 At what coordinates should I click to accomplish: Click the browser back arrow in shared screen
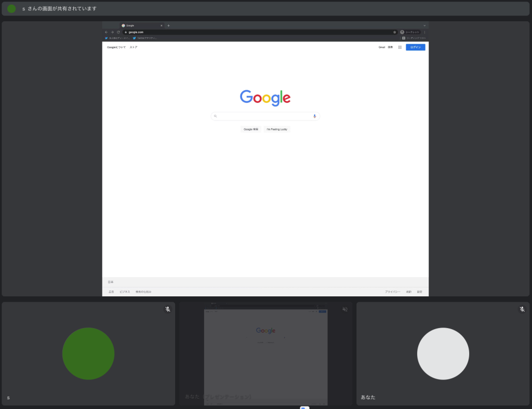tap(106, 32)
